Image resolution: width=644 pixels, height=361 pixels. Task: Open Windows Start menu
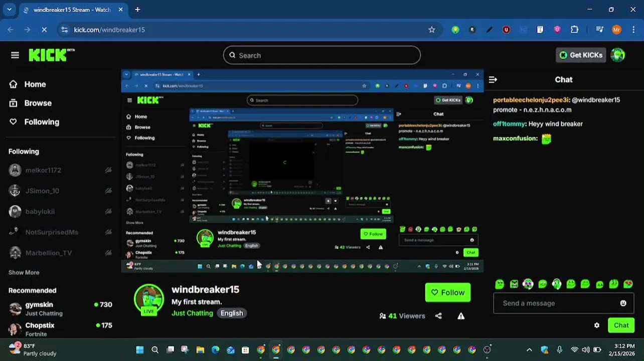tap(140, 350)
